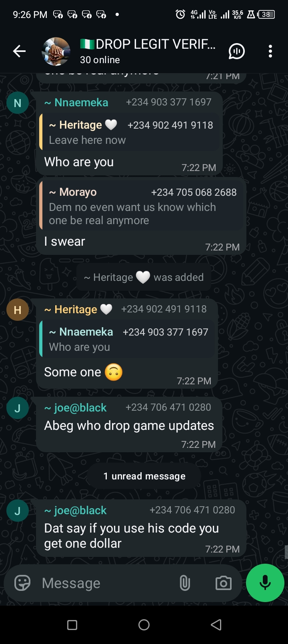This screenshot has height=644, width=288.
Task: Tap the green microphone record button
Action: 265,583
